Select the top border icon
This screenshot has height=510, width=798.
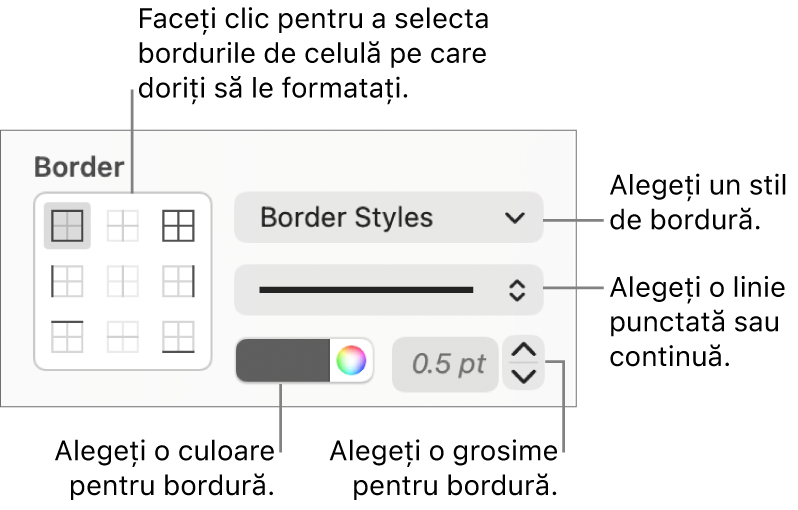[67, 336]
